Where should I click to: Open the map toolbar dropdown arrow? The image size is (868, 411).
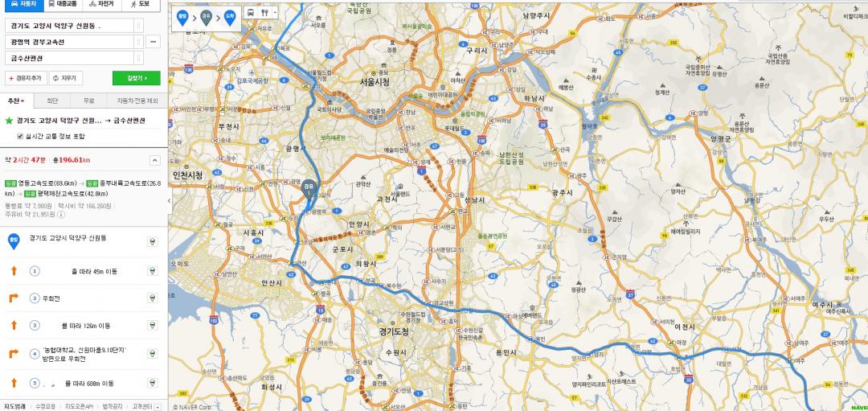coord(275,11)
